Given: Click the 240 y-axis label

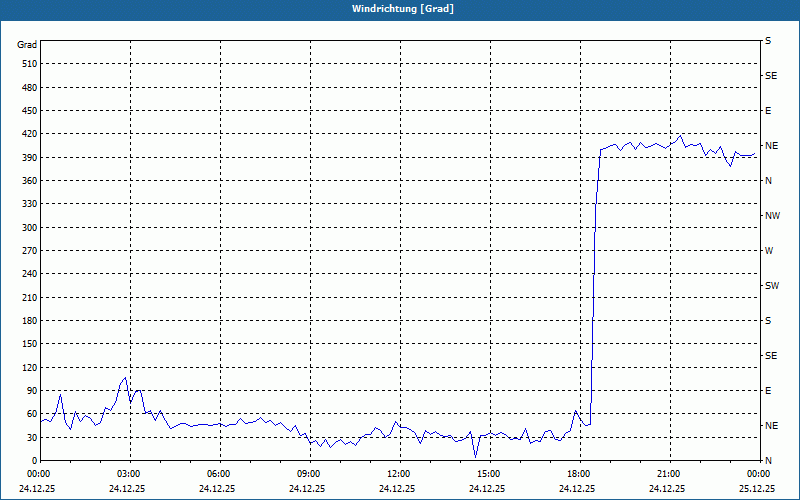Looking at the screenshot, I should coord(30,274).
